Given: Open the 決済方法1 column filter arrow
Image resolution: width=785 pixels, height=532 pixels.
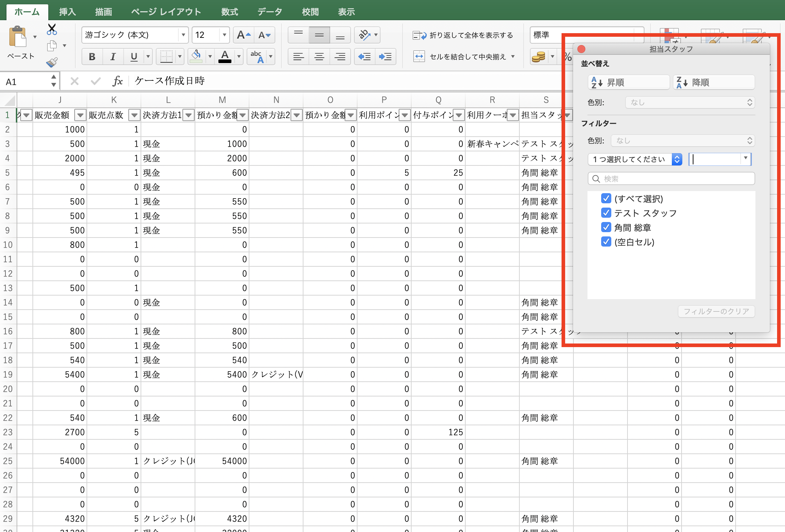Looking at the screenshot, I should pyautogui.click(x=189, y=115).
